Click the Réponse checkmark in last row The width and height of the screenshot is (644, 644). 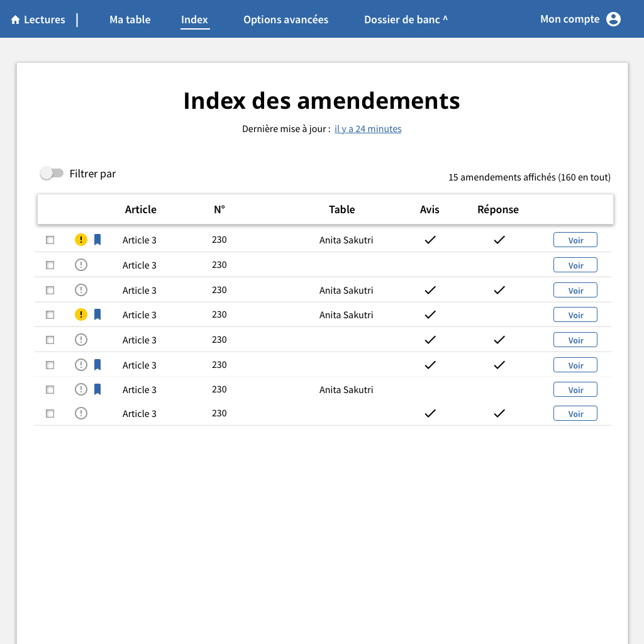(x=499, y=414)
